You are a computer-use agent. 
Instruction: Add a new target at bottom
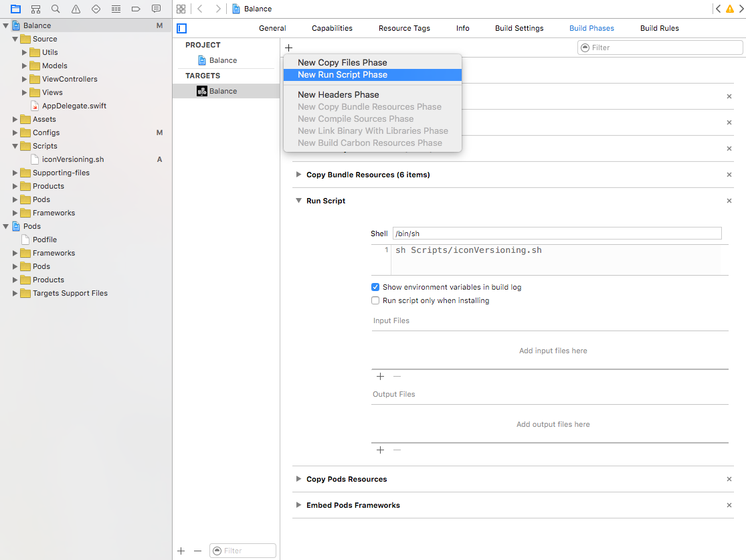(181, 551)
